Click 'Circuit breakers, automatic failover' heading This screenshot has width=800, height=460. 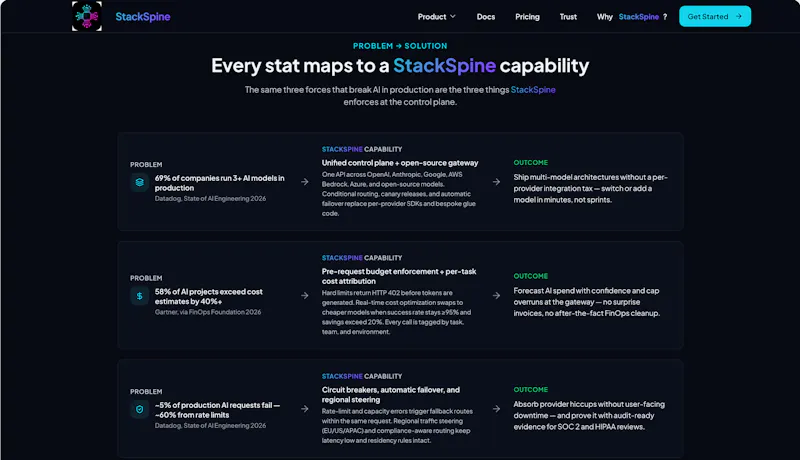(x=390, y=395)
